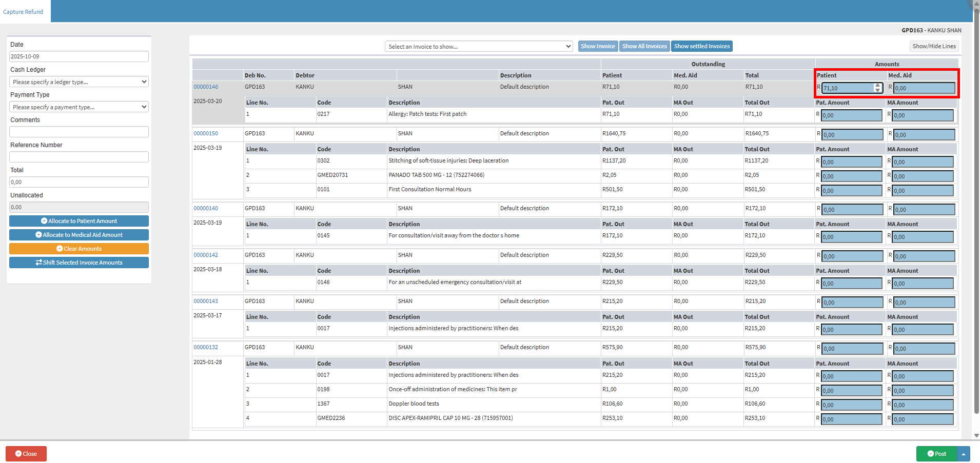
Task: Toggle Show settled Invoices
Action: pyautogui.click(x=701, y=46)
